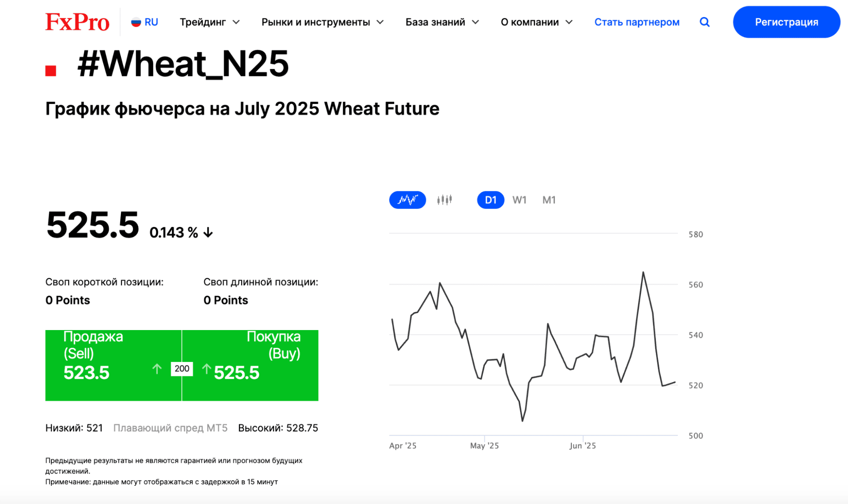Viewport: 848px width, 504px height.
Task: Click the Продажа (Sell) 523.5 button
Action: pyautogui.click(x=113, y=365)
